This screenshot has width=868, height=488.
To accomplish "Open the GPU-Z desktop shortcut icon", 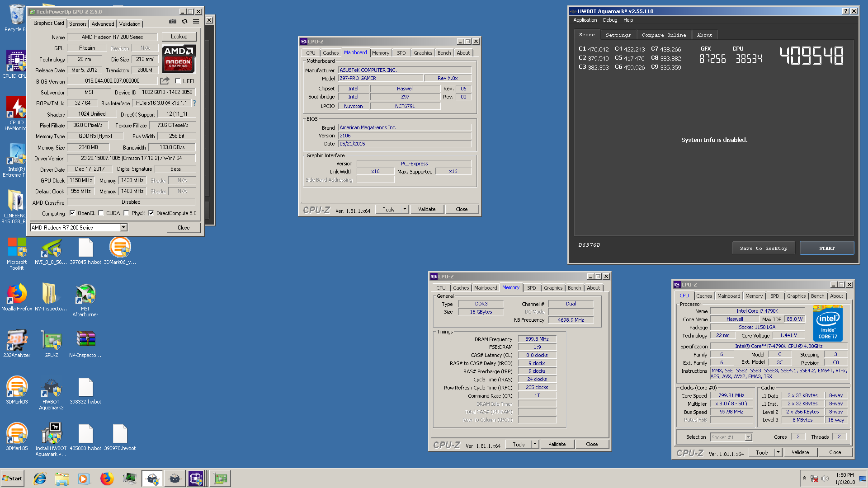I will point(51,343).
